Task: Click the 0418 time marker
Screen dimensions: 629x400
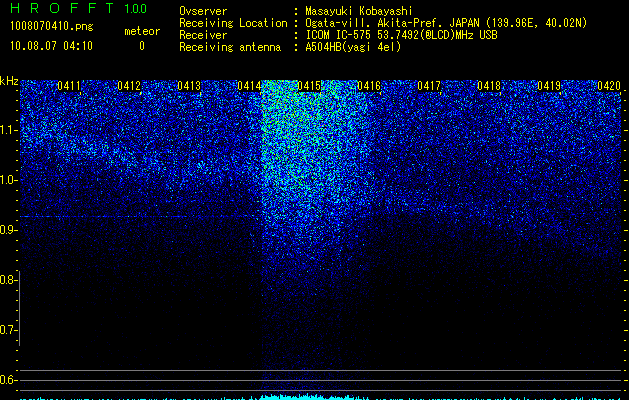Action: click(489, 86)
